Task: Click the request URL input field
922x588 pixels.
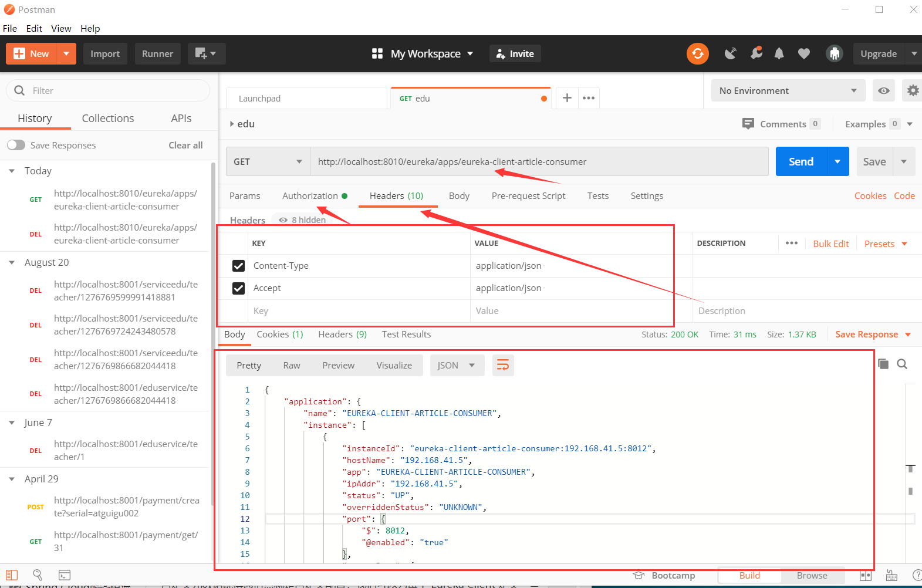Action: tap(539, 161)
